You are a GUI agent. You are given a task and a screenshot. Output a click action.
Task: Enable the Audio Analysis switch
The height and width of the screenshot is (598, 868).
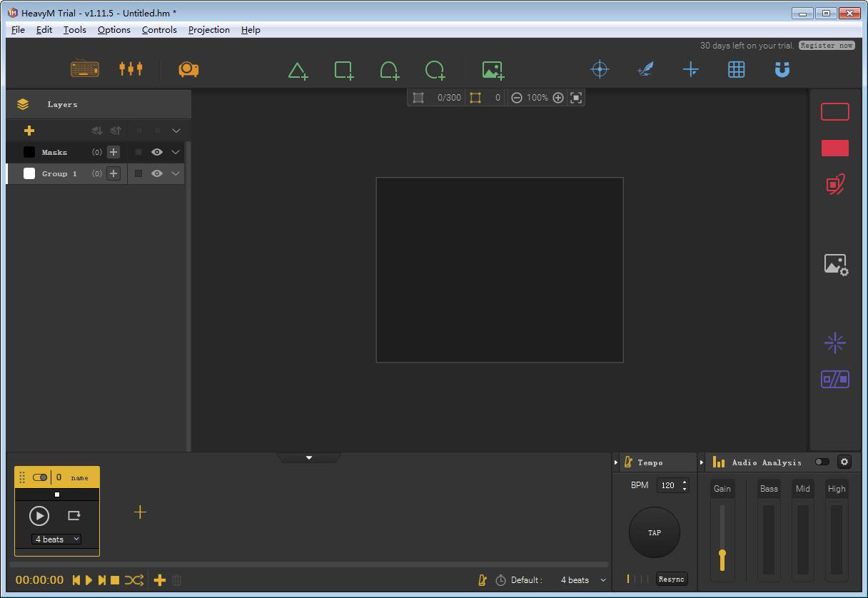click(x=822, y=462)
